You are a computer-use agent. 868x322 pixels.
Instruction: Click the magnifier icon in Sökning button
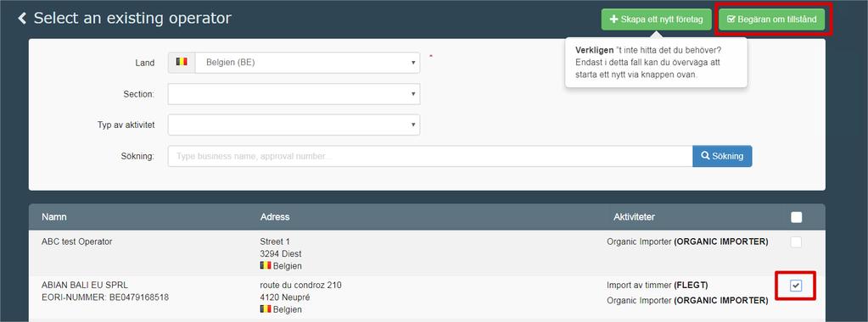pyautogui.click(x=705, y=156)
